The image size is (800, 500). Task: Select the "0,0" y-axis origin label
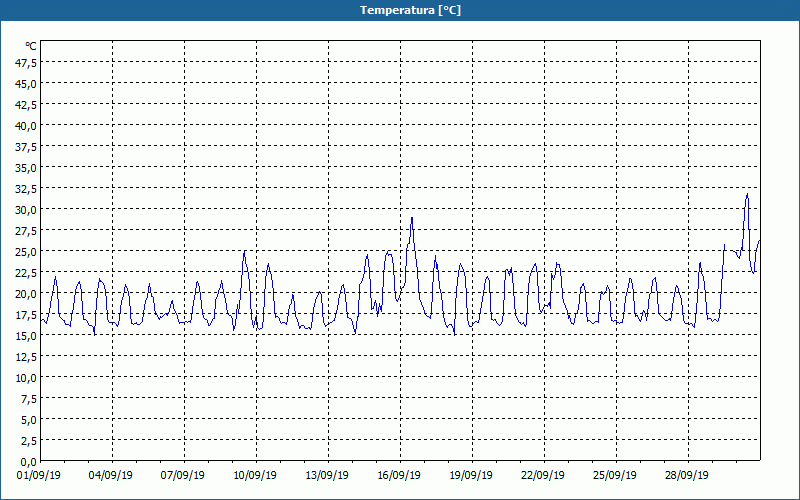(28, 462)
